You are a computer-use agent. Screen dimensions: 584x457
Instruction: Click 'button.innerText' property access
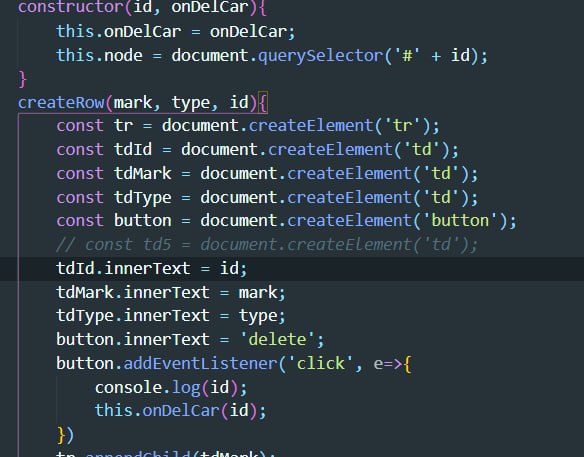(x=133, y=340)
